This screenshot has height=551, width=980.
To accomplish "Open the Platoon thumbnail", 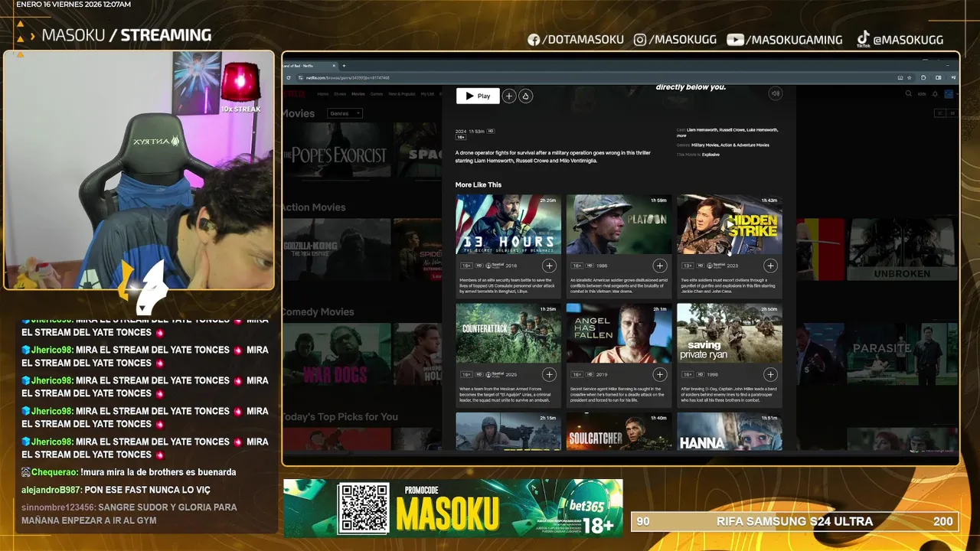I will (x=619, y=224).
